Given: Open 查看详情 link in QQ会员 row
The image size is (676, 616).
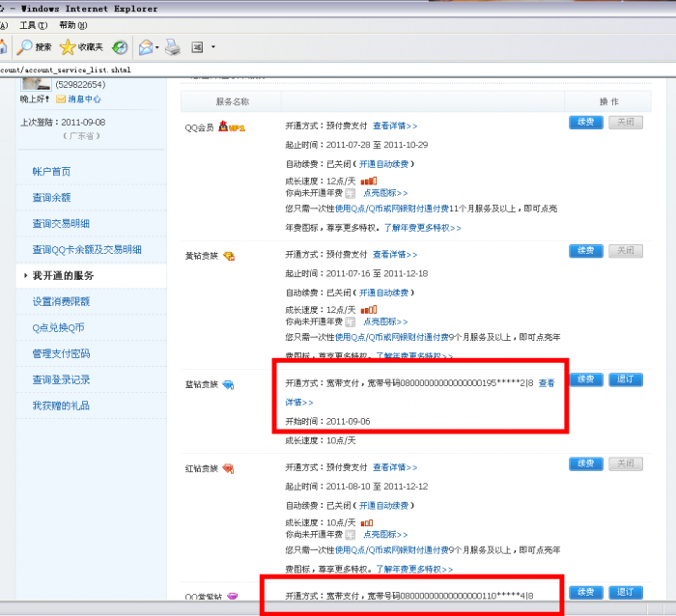Looking at the screenshot, I should pos(395,126).
